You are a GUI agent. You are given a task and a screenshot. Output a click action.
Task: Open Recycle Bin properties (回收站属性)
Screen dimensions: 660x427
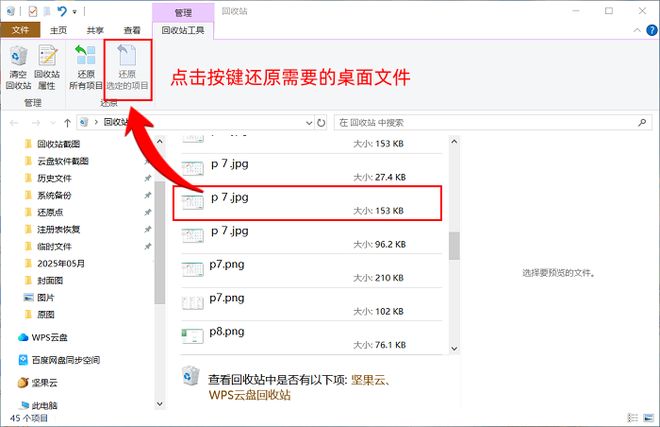coord(47,67)
